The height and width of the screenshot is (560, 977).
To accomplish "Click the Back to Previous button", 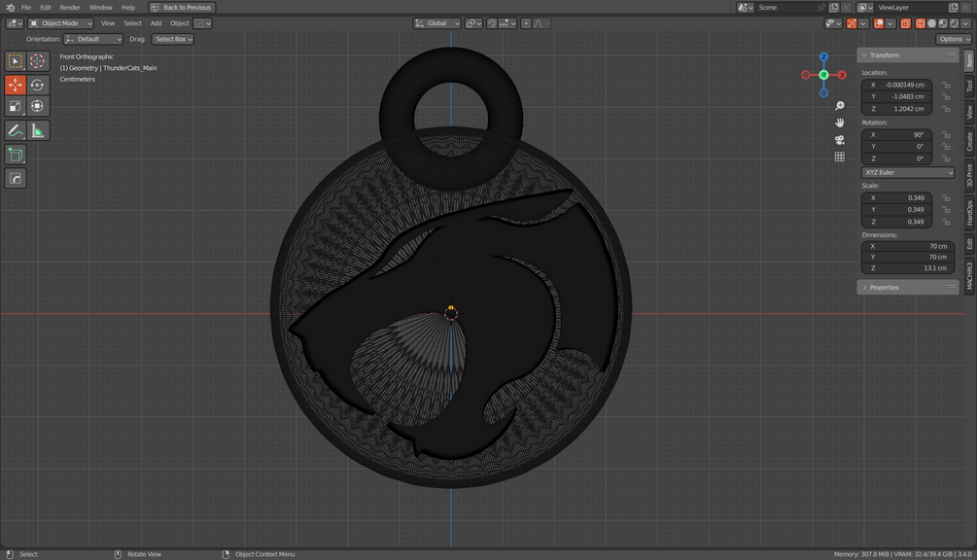I will [x=182, y=8].
